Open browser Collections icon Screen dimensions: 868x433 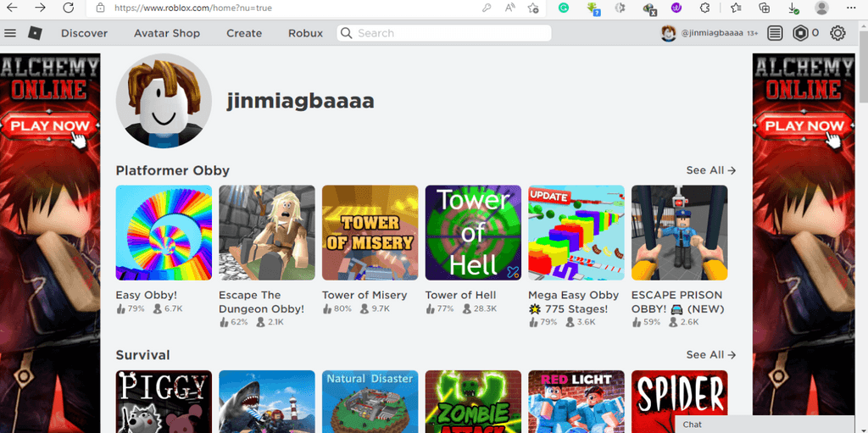[765, 8]
